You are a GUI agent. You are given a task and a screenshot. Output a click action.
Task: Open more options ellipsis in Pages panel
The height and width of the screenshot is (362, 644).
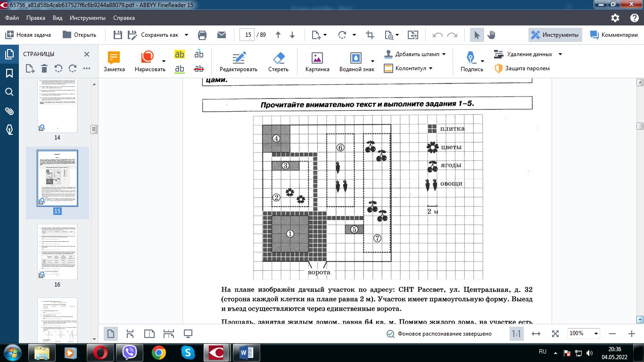point(87,68)
